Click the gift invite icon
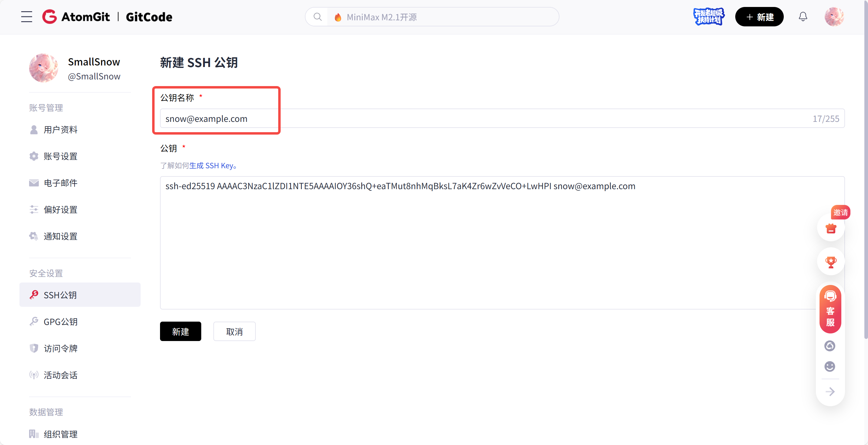 coord(831,229)
